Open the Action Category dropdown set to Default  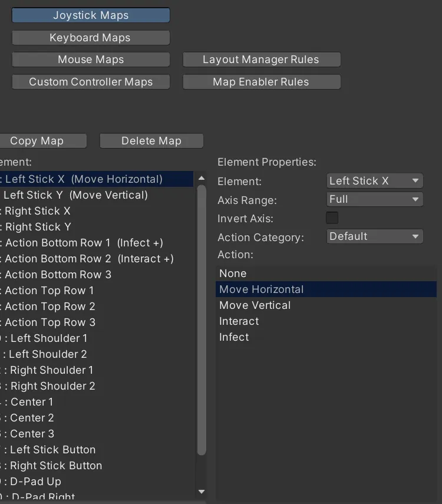click(x=375, y=236)
